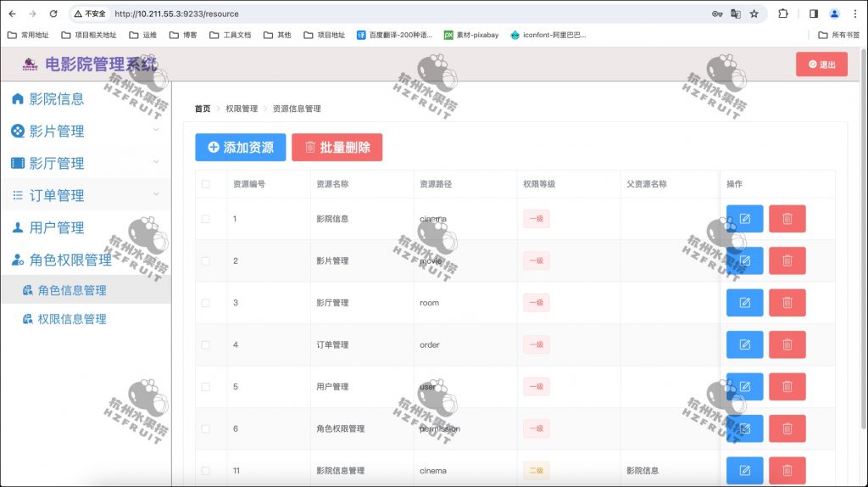Click 权限管理 in the breadcrumb
The height and width of the screenshot is (487, 868).
(242, 109)
